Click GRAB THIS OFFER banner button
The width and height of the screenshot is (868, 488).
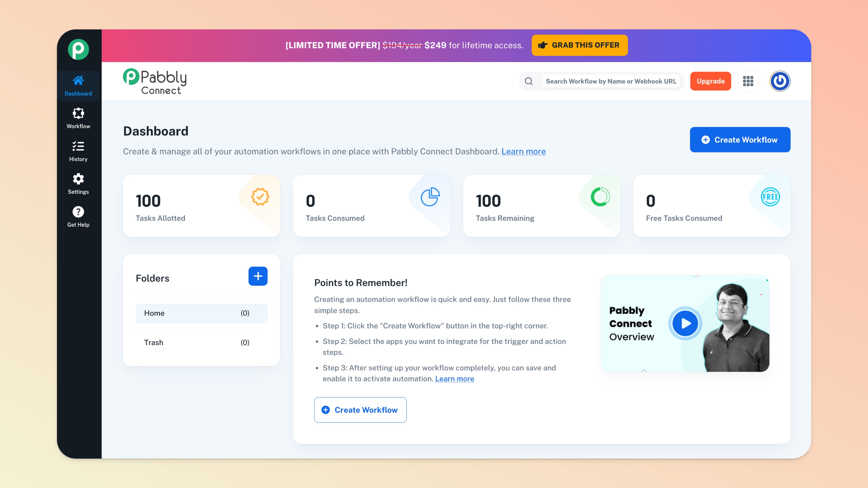579,45
